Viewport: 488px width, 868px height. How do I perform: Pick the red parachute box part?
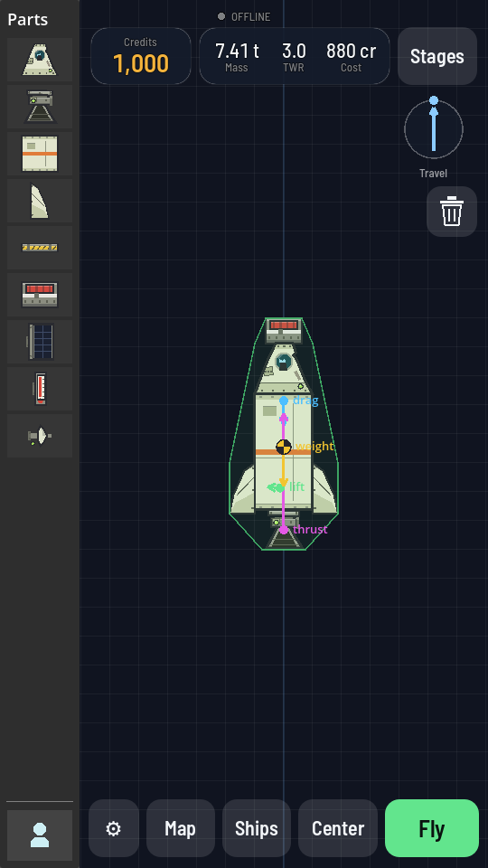coord(40,295)
